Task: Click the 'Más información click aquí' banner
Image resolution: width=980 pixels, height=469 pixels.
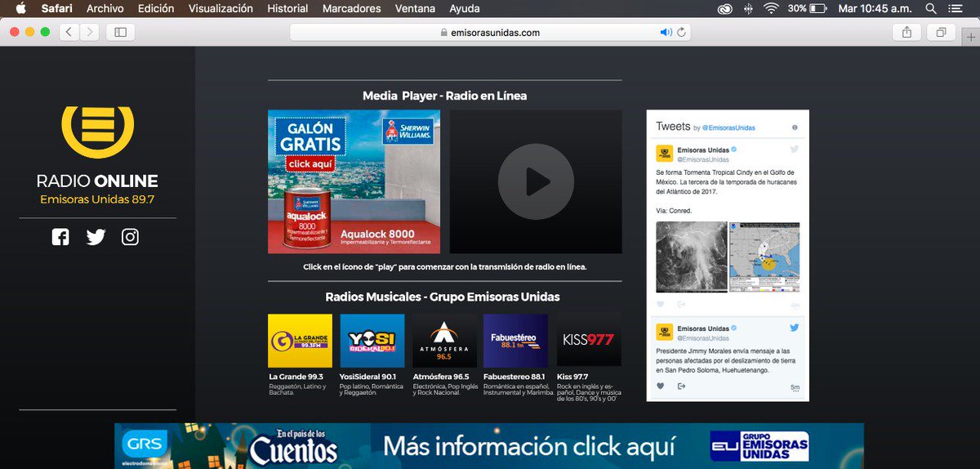Action: click(x=529, y=447)
